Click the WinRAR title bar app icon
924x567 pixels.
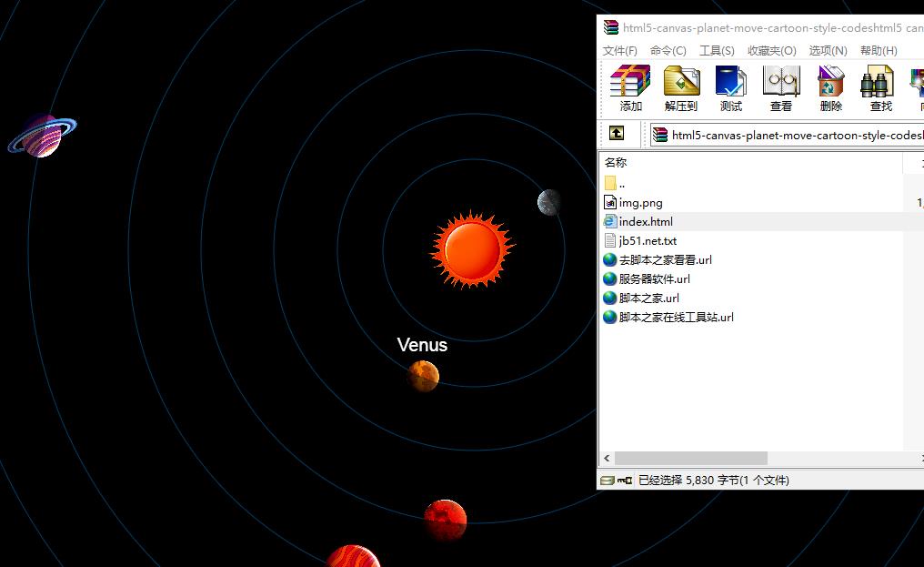pyautogui.click(x=611, y=27)
